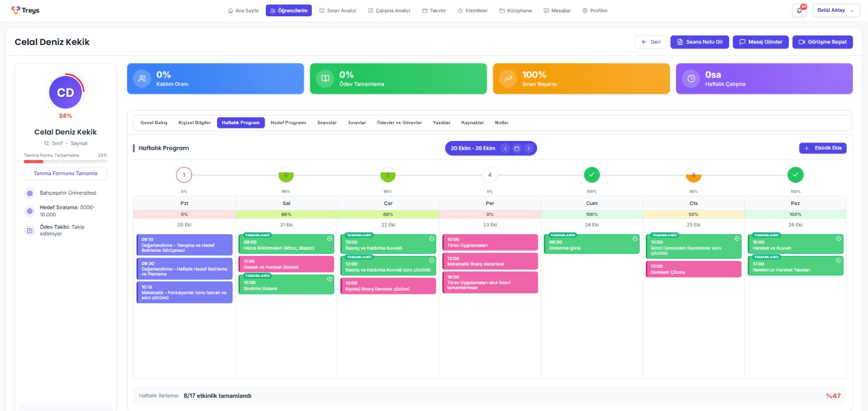
Task: Click the Treys logo
Action: coord(25,10)
